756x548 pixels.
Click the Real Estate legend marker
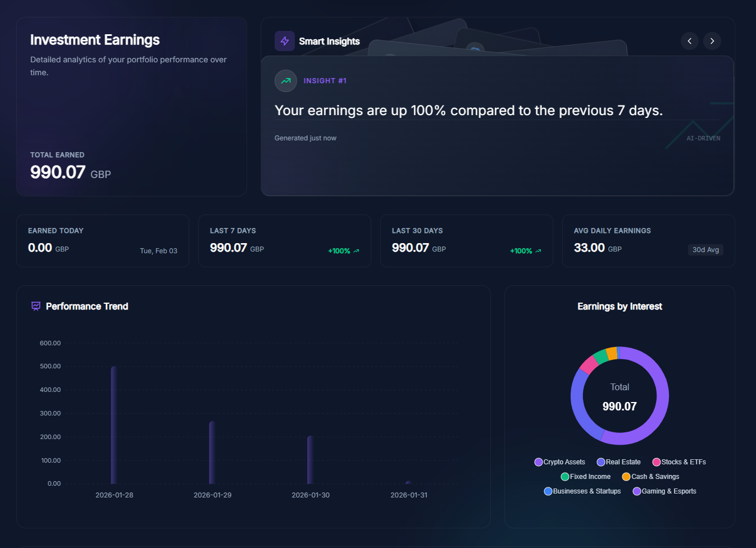coord(602,462)
